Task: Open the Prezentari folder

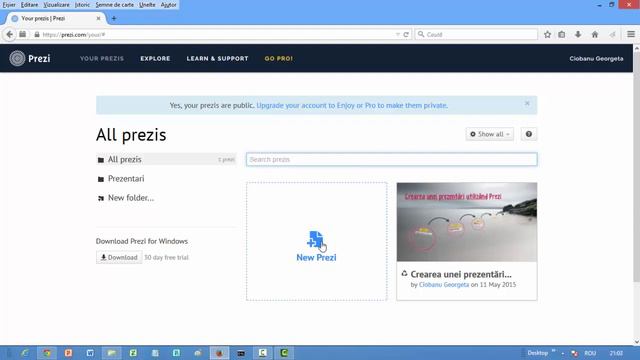Action: click(x=126, y=179)
